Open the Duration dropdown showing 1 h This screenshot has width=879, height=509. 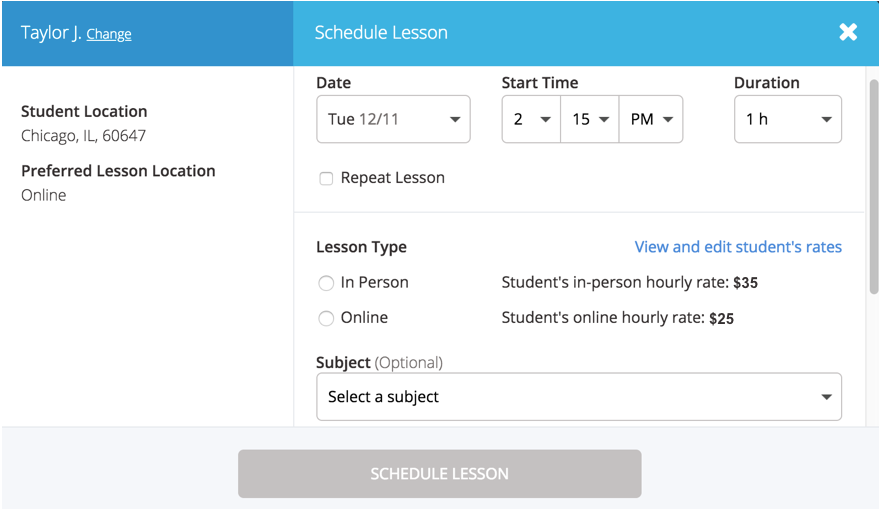(x=787, y=120)
